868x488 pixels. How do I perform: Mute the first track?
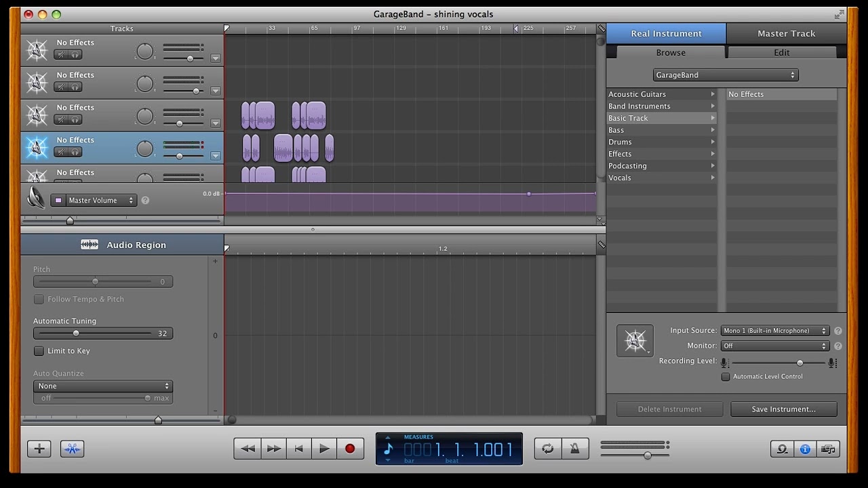[x=61, y=54]
